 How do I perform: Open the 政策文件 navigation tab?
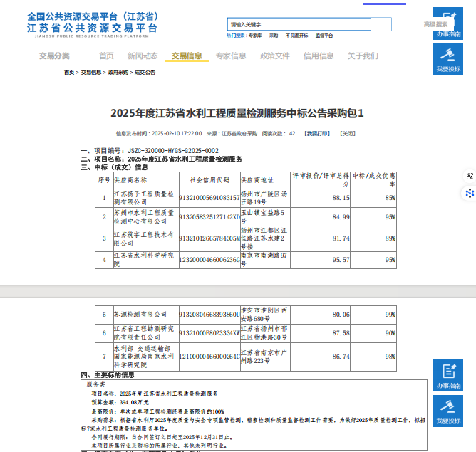coord(274,56)
